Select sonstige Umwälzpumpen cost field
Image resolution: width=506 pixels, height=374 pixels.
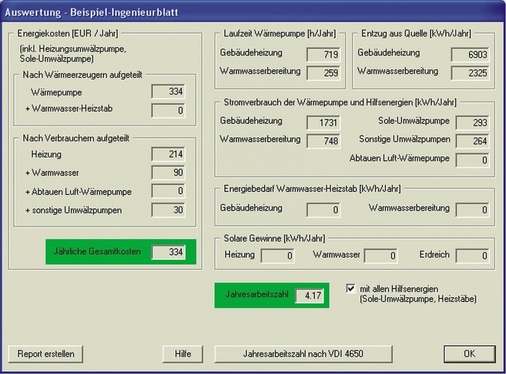pyautogui.click(x=169, y=210)
